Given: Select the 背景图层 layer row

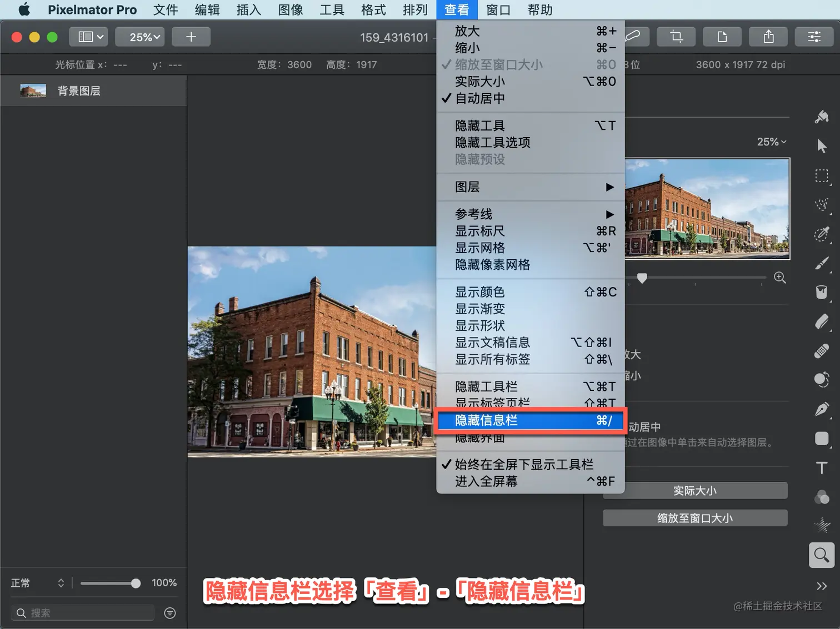Looking at the screenshot, I should click(93, 91).
